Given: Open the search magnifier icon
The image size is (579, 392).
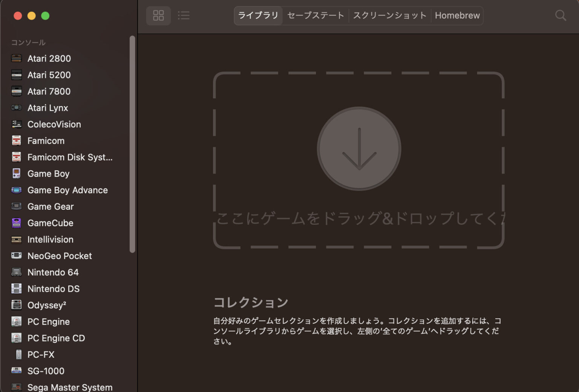Looking at the screenshot, I should 561,15.
